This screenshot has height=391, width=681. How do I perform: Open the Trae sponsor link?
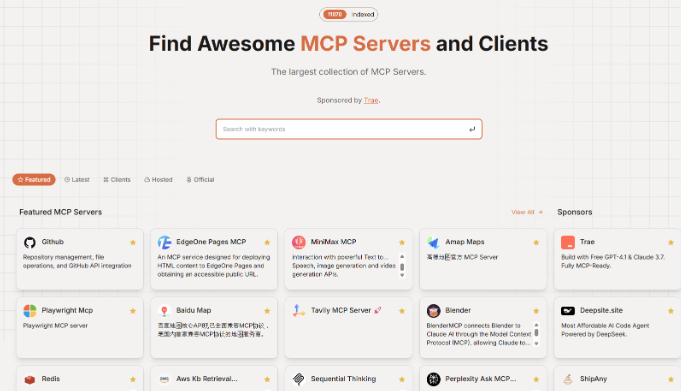click(371, 100)
